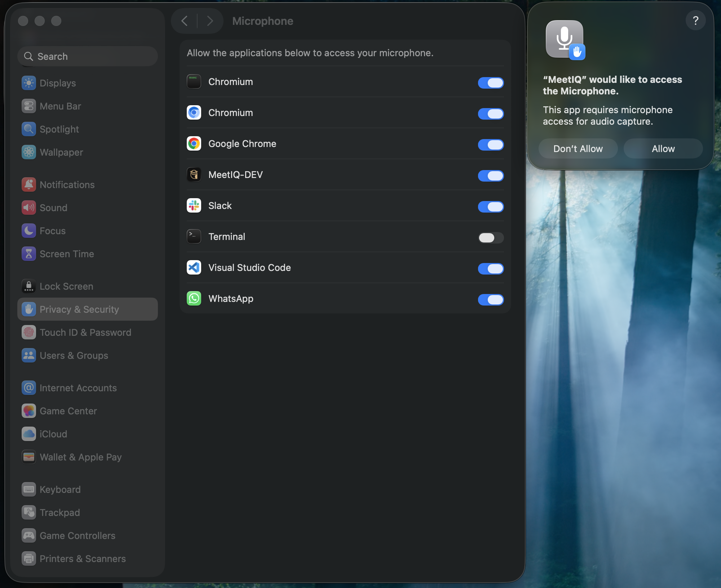Open Wallet & Apple Pay icon
721x588 pixels.
click(29, 457)
